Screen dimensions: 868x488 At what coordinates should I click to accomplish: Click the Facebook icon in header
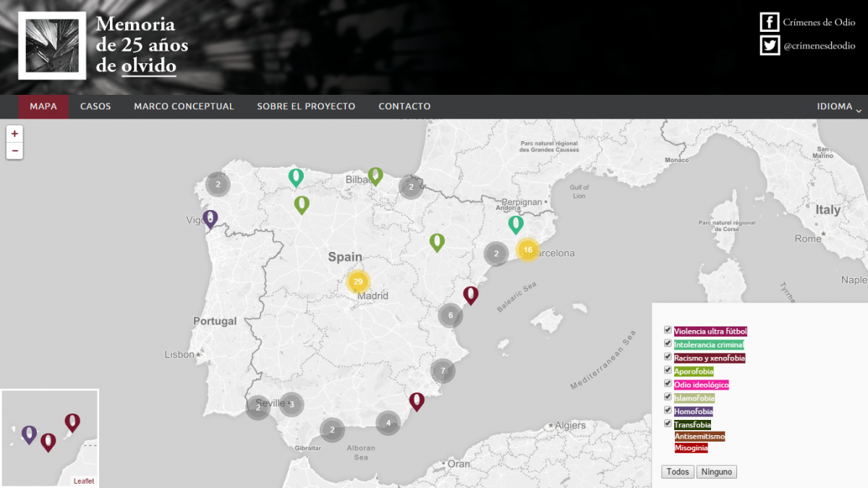769,22
